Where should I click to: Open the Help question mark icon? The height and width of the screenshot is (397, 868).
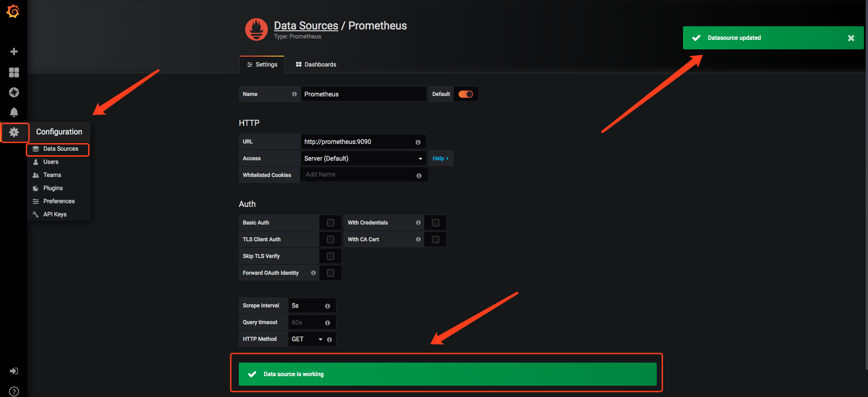(x=14, y=391)
